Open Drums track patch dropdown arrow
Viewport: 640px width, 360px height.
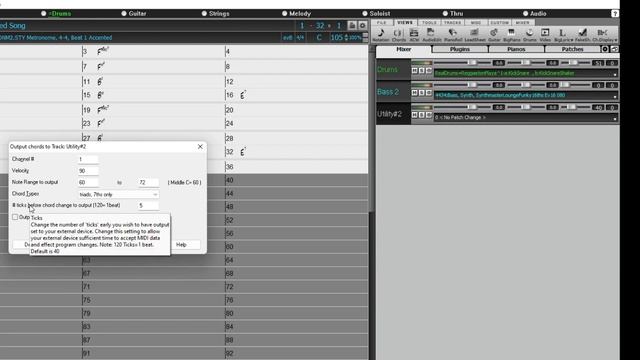615,74
